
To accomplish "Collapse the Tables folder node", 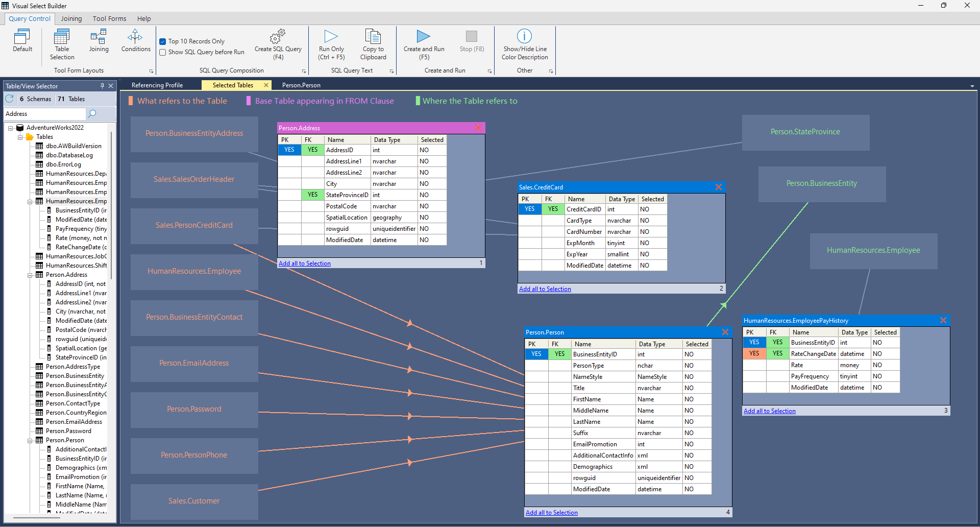I will click(20, 137).
